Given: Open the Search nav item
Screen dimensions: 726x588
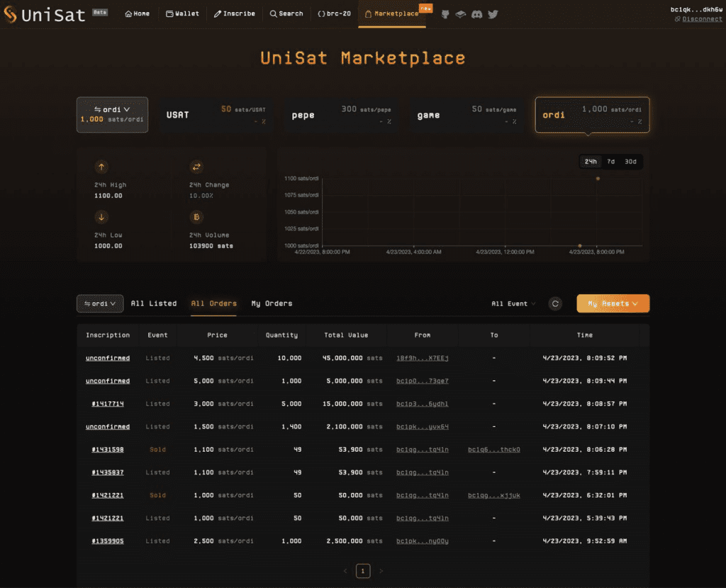Looking at the screenshot, I should coord(286,14).
